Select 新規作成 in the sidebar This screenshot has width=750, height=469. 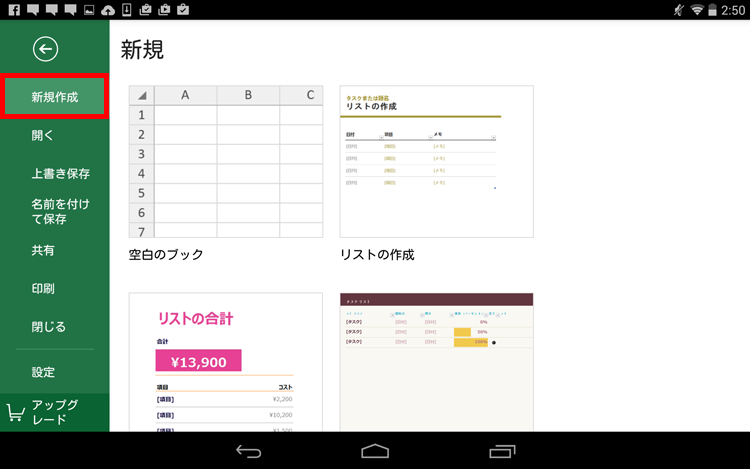55,97
